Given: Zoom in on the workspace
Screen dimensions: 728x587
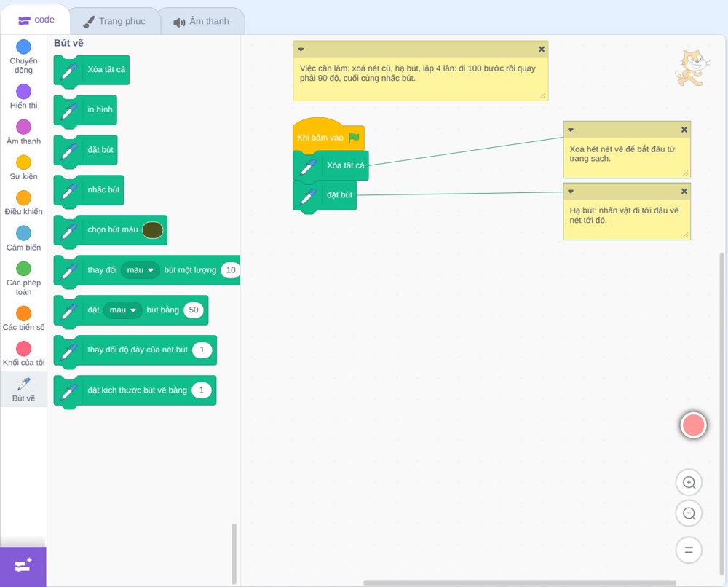Looking at the screenshot, I should click(689, 483).
